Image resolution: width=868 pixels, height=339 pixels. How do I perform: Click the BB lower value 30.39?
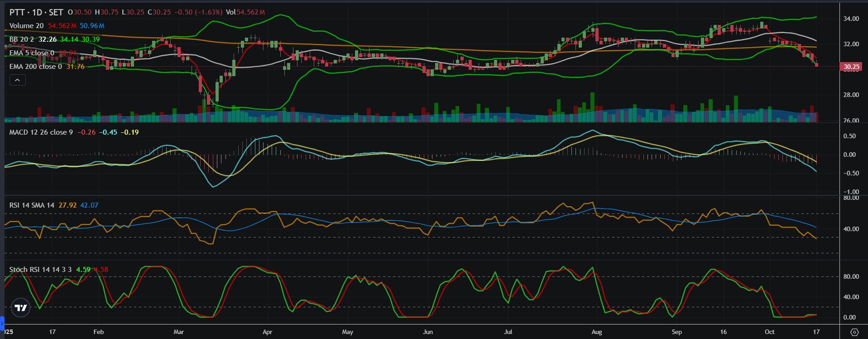(91, 39)
